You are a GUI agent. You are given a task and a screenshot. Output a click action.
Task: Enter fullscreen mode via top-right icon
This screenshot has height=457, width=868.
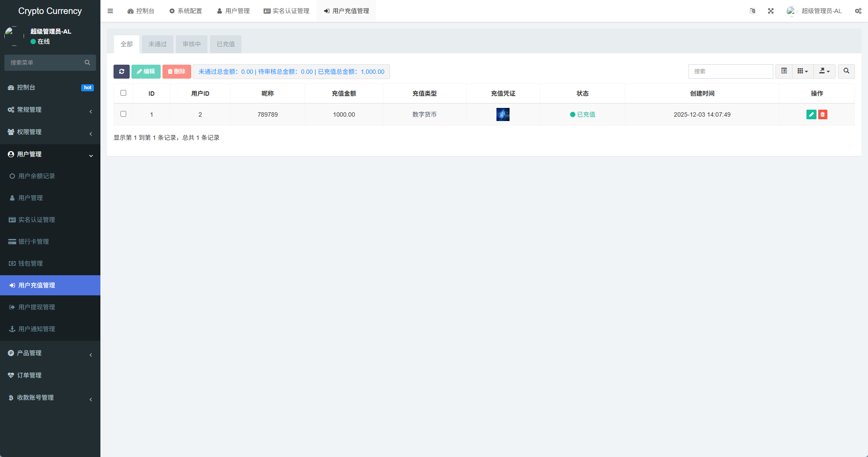pos(771,11)
